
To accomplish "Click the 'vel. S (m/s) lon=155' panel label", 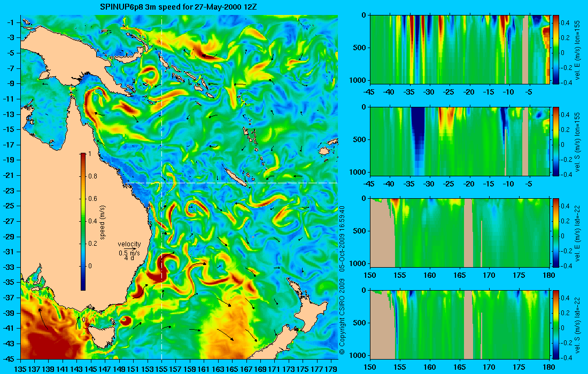I will coord(578,142).
